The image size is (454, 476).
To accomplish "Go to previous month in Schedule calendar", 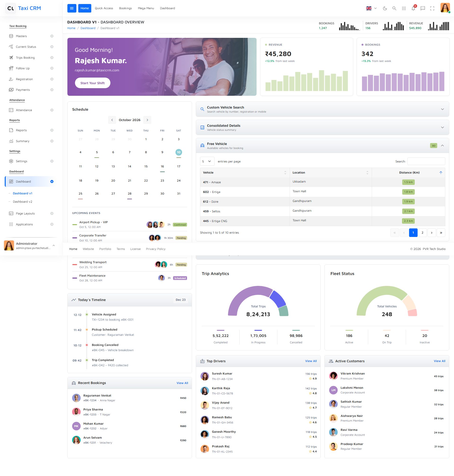I will [x=112, y=120].
